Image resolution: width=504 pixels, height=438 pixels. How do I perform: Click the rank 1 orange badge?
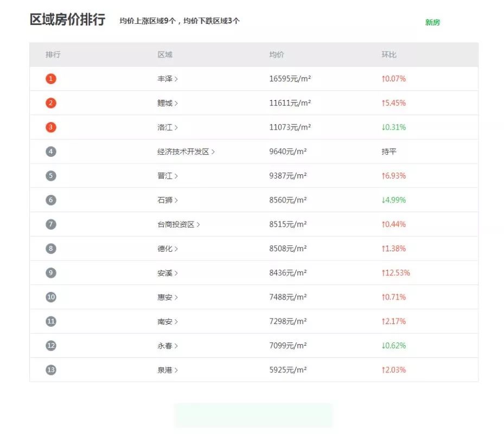point(51,79)
